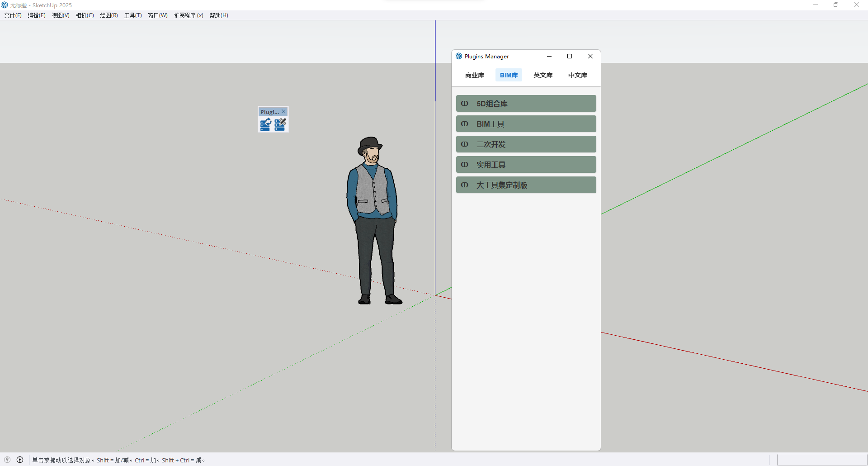Switch to the 商业库 tab
The height and width of the screenshot is (466, 868).
pyautogui.click(x=474, y=75)
